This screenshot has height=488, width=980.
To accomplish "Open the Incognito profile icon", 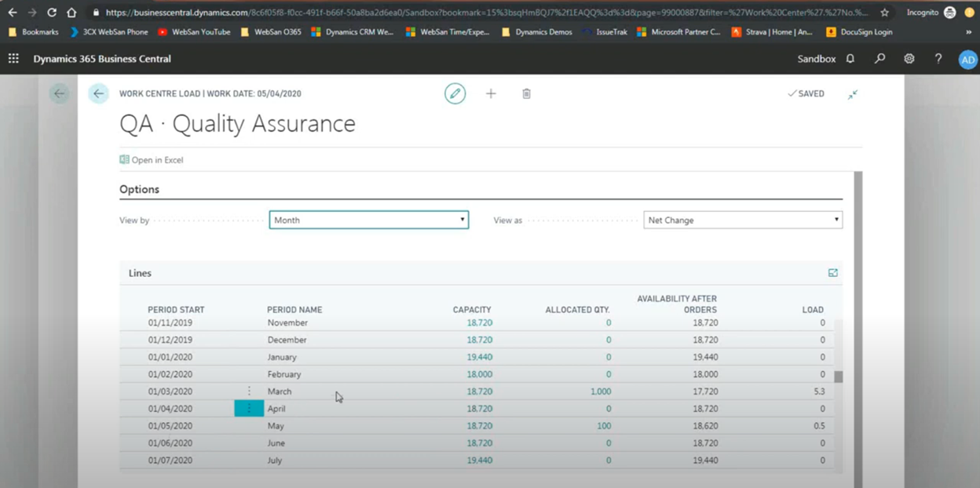I will (949, 13).
